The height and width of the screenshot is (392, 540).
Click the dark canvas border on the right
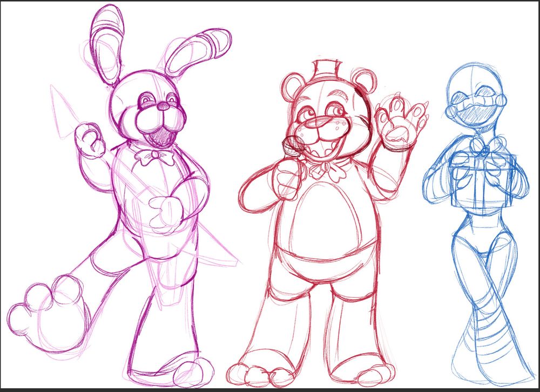[536, 194]
